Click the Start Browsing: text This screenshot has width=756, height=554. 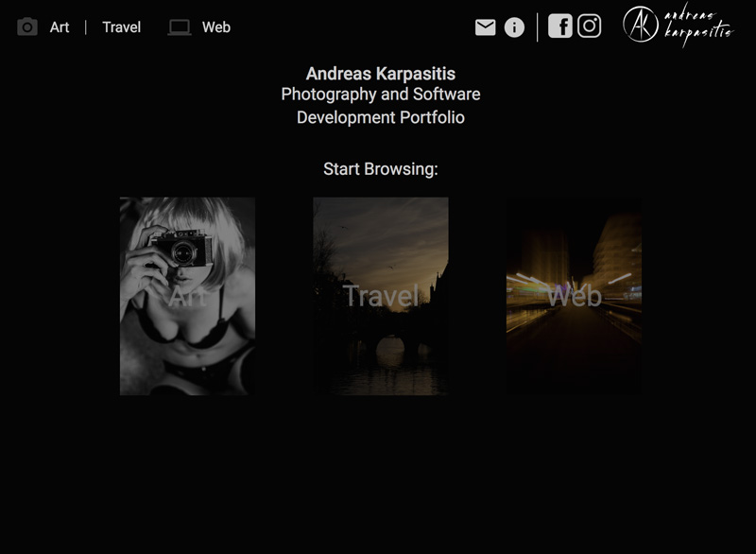381,169
